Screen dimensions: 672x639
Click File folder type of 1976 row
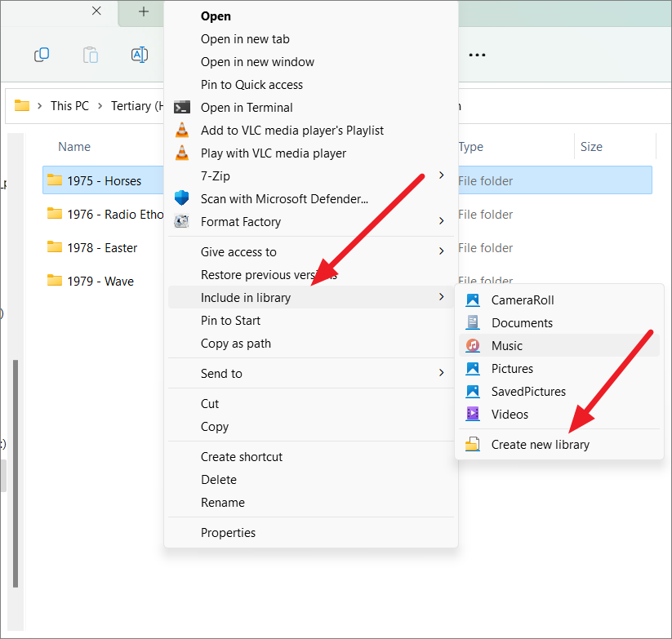tap(486, 214)
